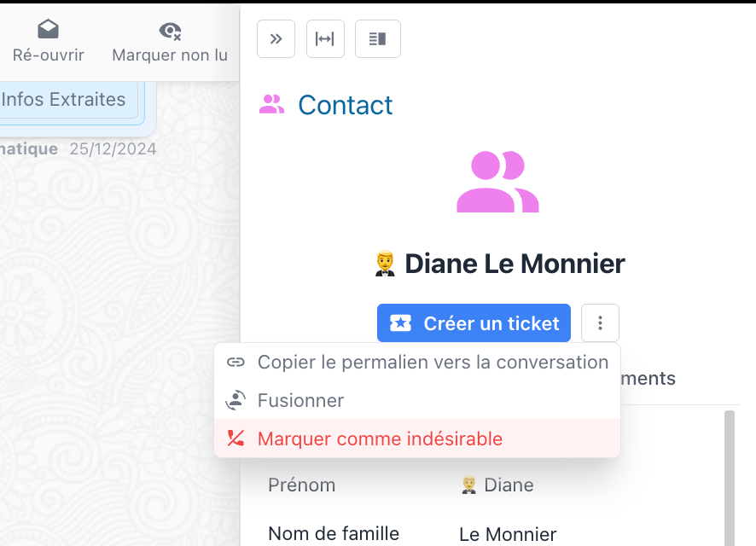Viewport: 756px width, 546px height.
Task: Toggle the panel width expand icon
Action: click(x=325, y=38)
